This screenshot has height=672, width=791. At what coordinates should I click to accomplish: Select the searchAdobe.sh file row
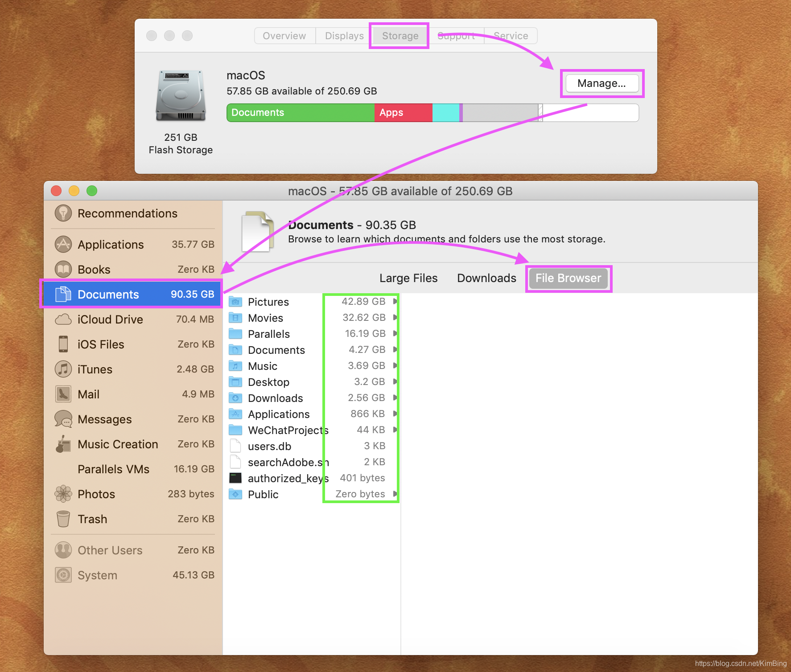pyautogui.click(x=312, y=462)
